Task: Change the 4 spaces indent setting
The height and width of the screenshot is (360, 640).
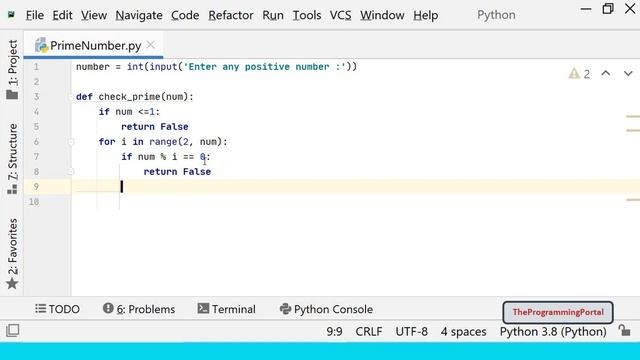Action: 463,331
